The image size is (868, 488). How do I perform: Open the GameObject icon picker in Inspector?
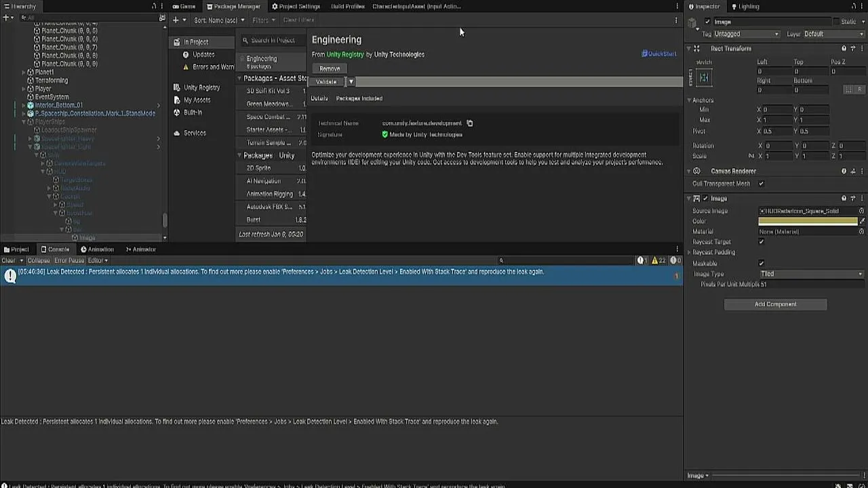(693, 24)
